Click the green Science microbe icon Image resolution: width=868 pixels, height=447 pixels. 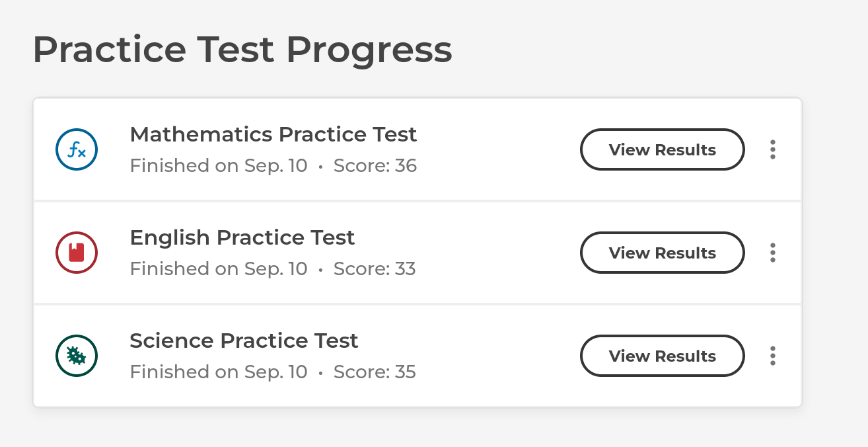pos(77,356)
